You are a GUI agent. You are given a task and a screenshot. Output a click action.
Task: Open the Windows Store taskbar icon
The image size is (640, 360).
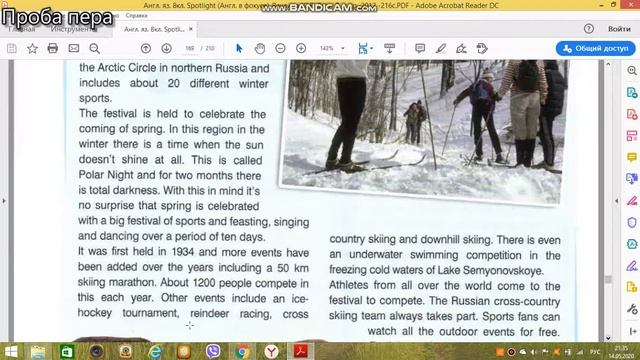click(67, 351)
